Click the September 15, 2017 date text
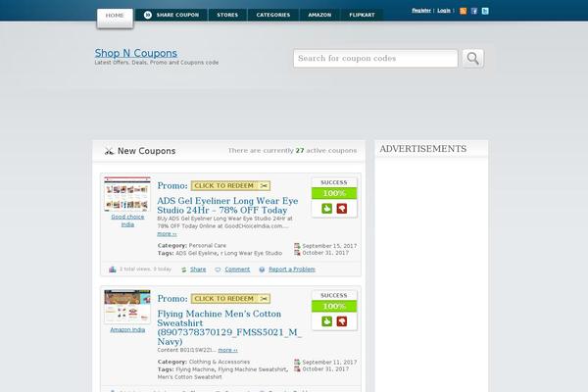This screenshot has width=588, height=392. [329, 246]
